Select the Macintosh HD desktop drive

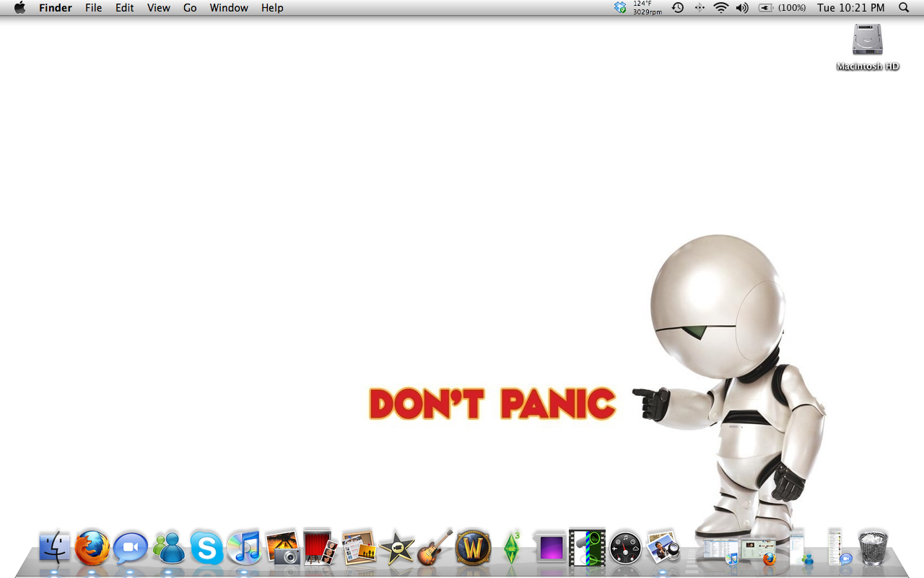pos(868,47)
